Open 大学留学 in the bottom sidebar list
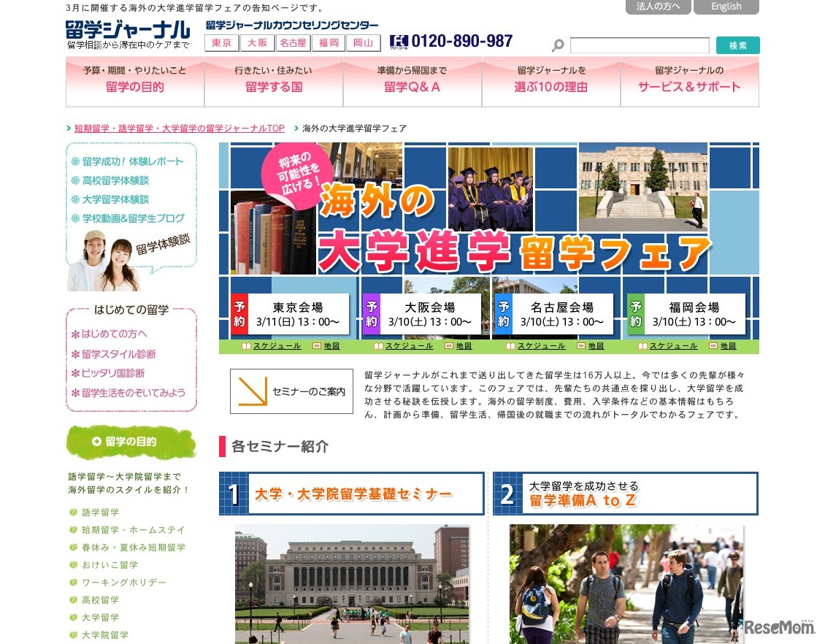 pyautogui.click(x=100, y=617)
